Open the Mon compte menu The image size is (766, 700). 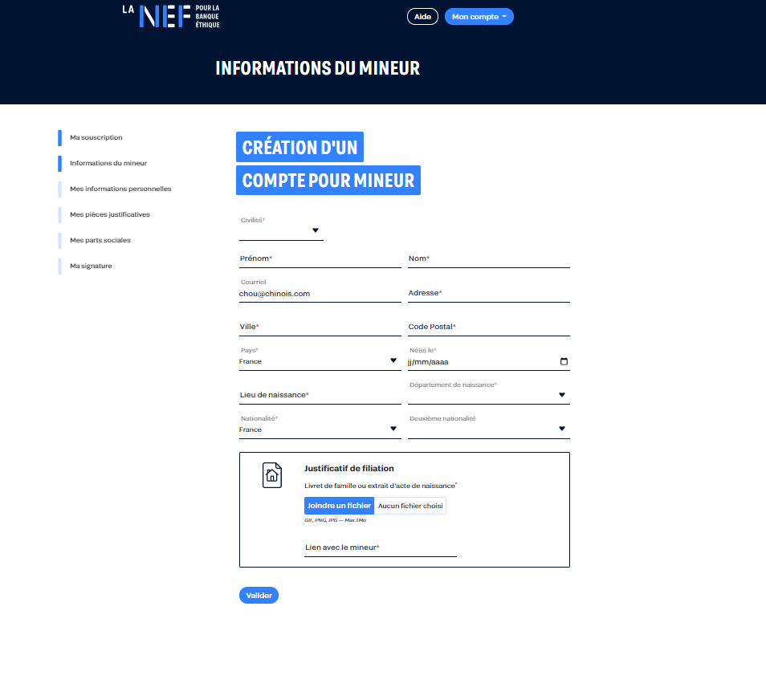click(x=479, y=17)
